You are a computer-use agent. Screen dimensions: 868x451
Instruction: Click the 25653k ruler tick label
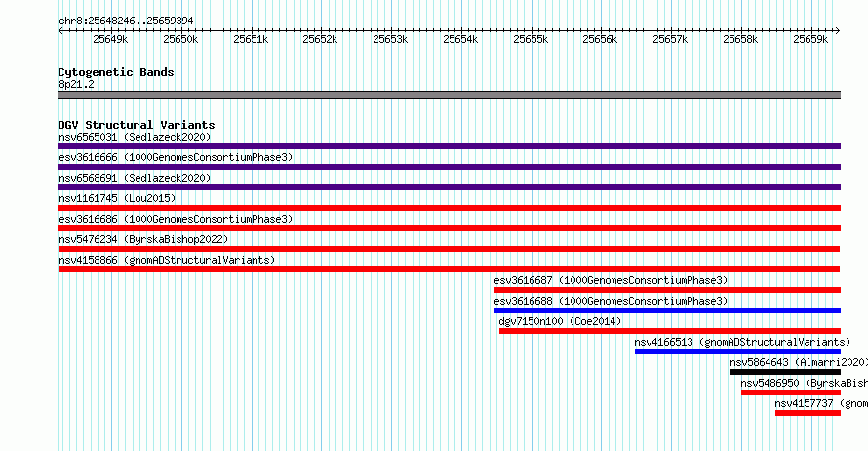(390, 39)
